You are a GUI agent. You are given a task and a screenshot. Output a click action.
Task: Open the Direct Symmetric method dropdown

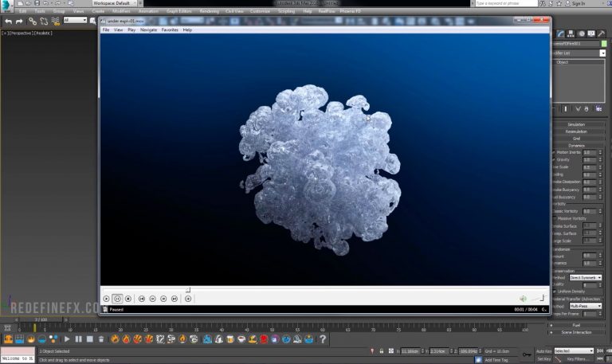coord(586,277)
